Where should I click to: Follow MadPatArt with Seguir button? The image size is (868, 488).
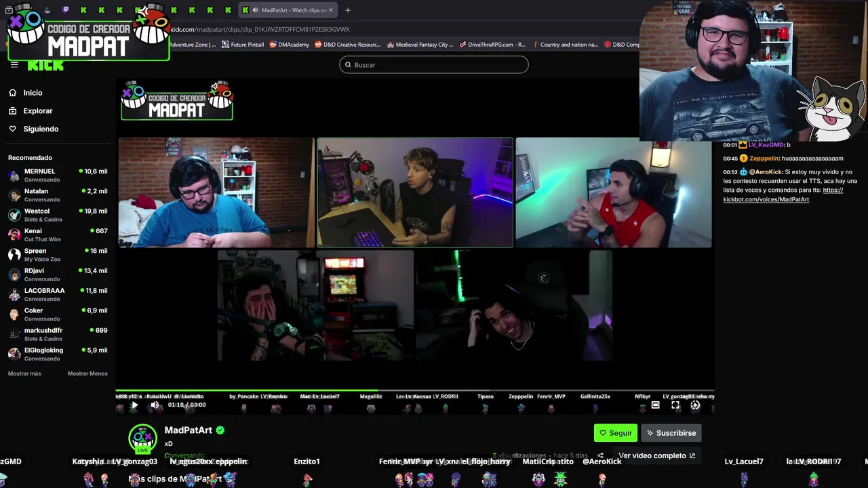[x=616, y=433]
